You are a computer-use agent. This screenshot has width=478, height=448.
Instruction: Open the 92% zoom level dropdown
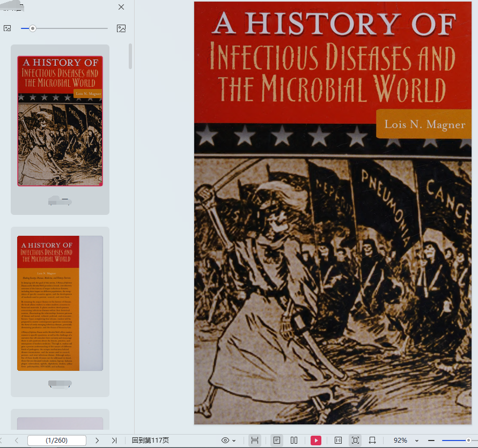[x=417, y=440]
